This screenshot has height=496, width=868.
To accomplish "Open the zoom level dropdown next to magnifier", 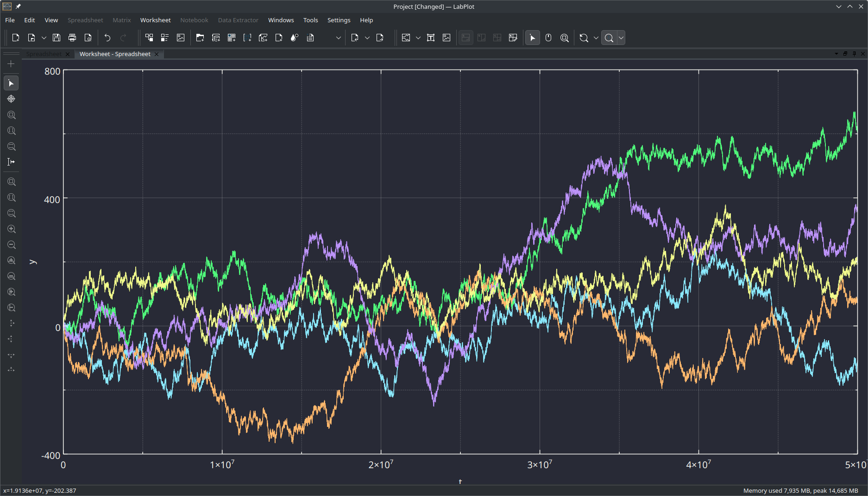I will pos(621,38).
